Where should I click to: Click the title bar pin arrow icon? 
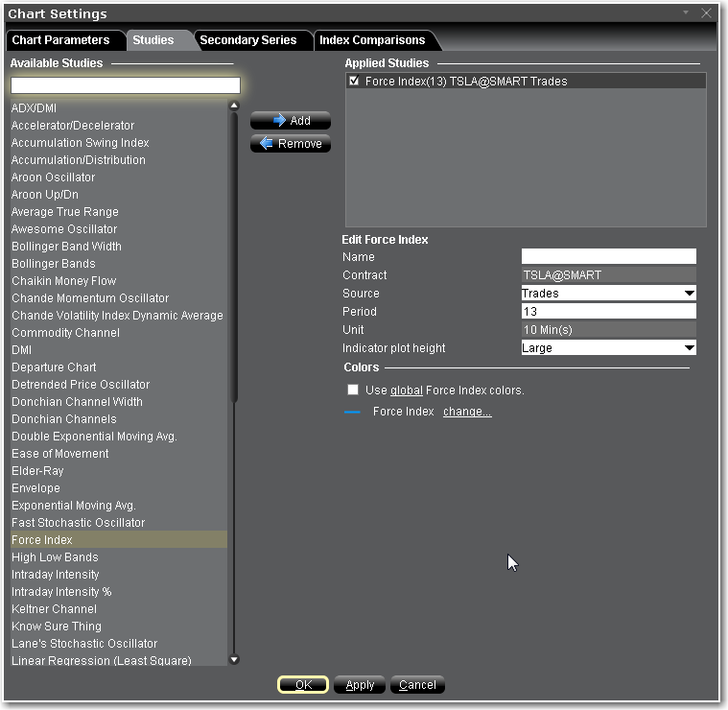(x=686, y=12)
